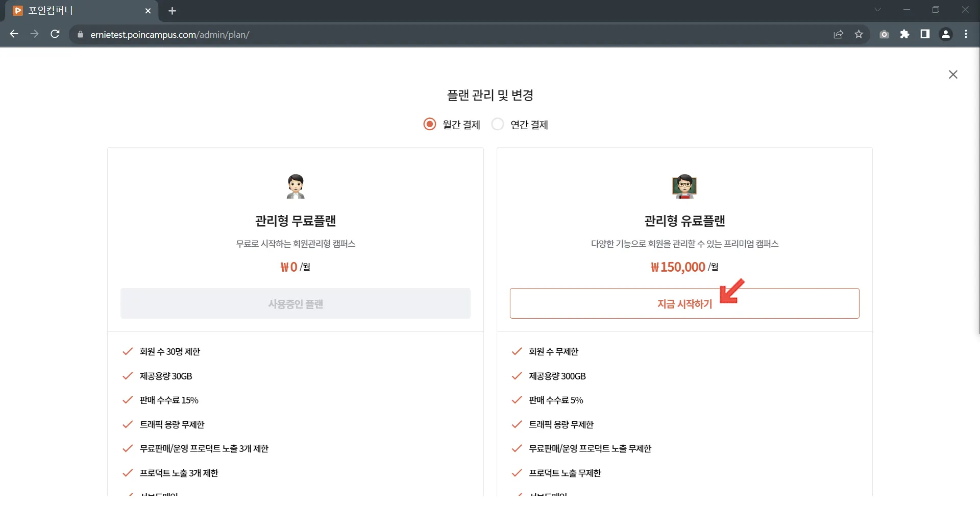
Task: Open a new browser tab
Action: [x=172, y=11]
